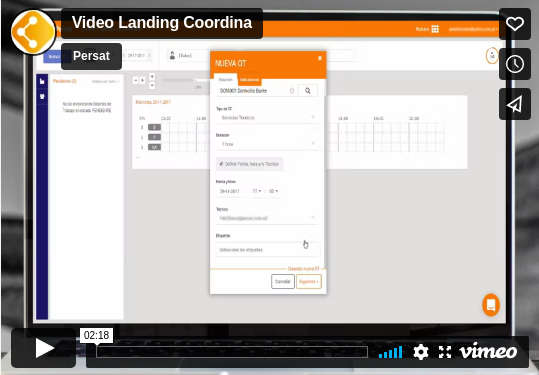Click the Cancelar button
Image resolution: width=539 pixels, height=375 pixels.
(283, 281)
